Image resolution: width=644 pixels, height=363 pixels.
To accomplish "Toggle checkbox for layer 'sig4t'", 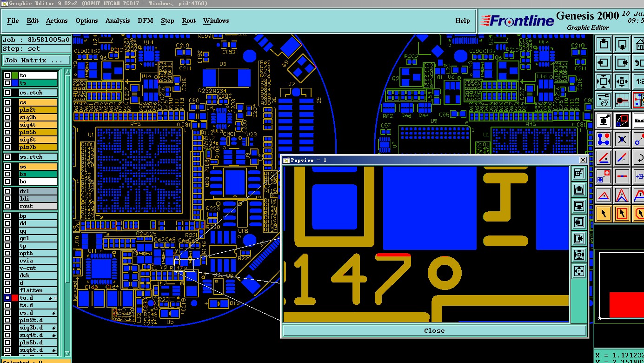I will click(7, 125).
